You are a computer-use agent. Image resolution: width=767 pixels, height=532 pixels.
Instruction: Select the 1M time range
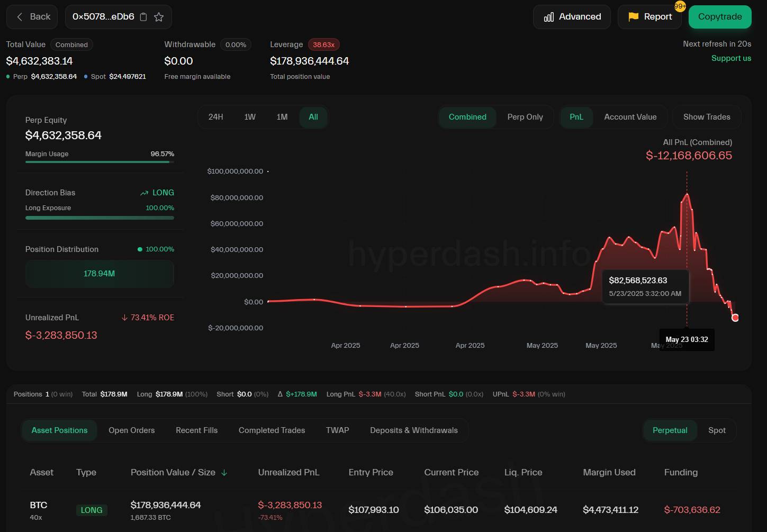point(282,117)
